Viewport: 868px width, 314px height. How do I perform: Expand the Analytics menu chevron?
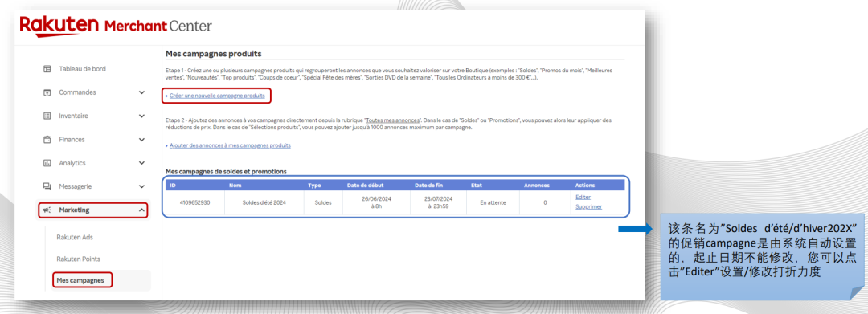point(141,163)
